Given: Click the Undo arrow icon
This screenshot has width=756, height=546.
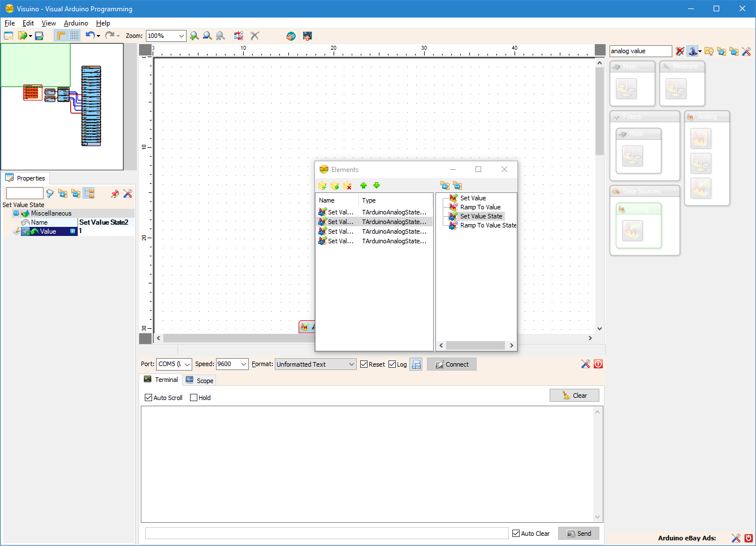Looking at the screenshot, I should [x=90, y=36].
